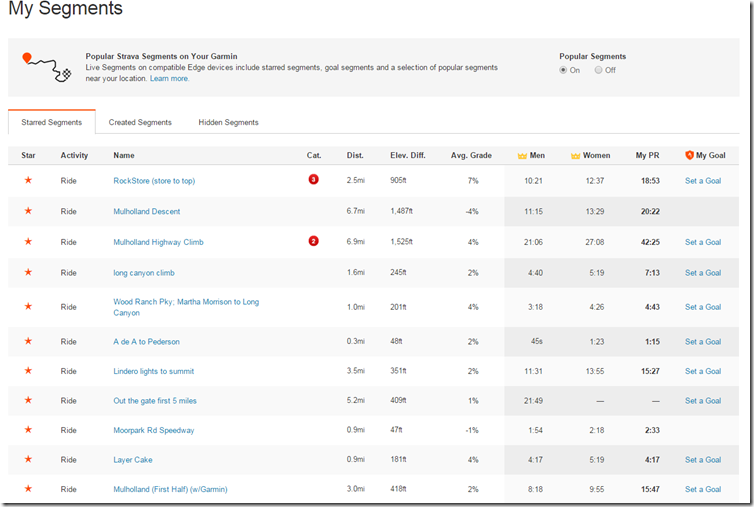
Task: Unstar the A de A to Pederson segment
Action: [x=28, y=341]
